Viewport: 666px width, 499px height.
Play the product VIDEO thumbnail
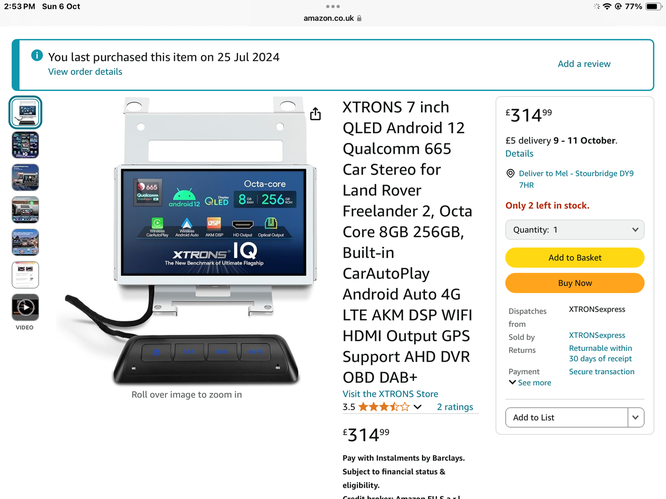(25, 307)
